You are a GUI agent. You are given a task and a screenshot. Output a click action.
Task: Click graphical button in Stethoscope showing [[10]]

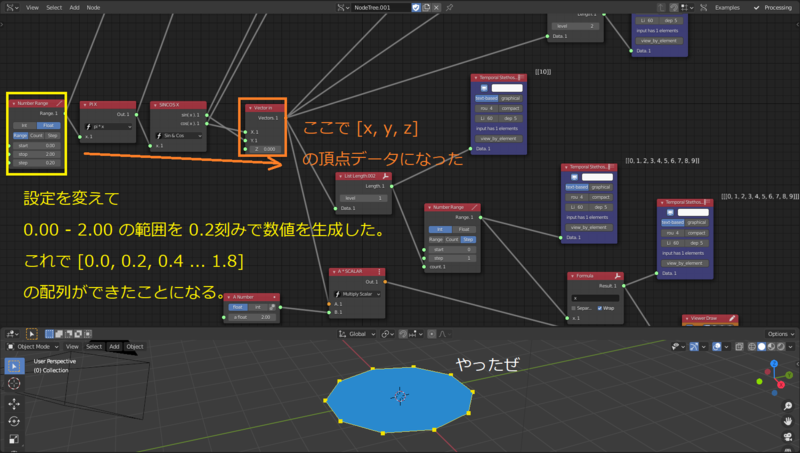click(510, 98)
